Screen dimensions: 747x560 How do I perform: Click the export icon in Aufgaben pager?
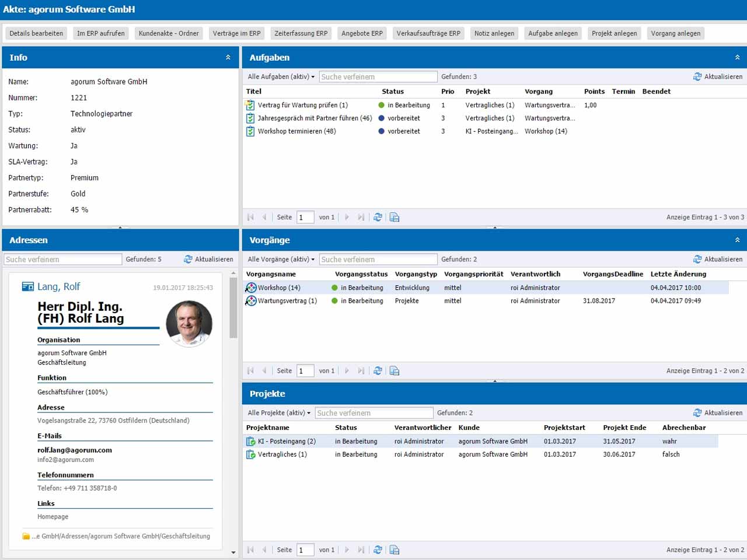(395, 217)
